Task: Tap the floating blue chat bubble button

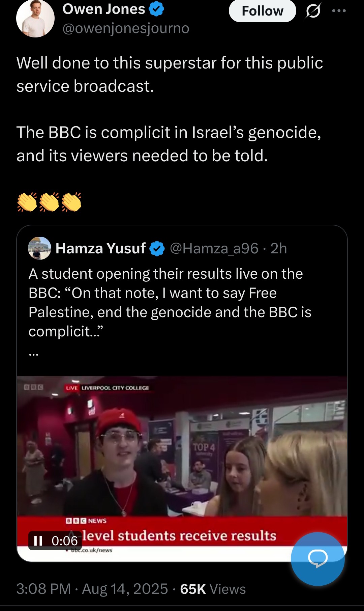Action: point(317,559)
